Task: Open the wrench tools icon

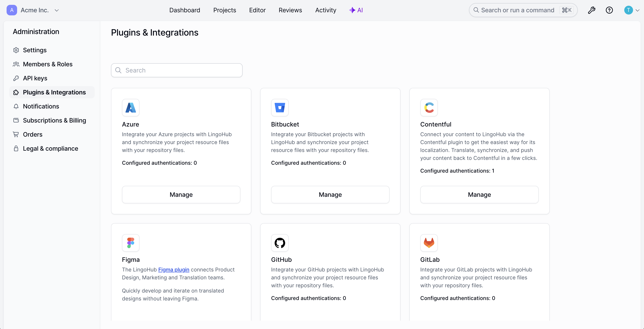Action: [592, 10]
